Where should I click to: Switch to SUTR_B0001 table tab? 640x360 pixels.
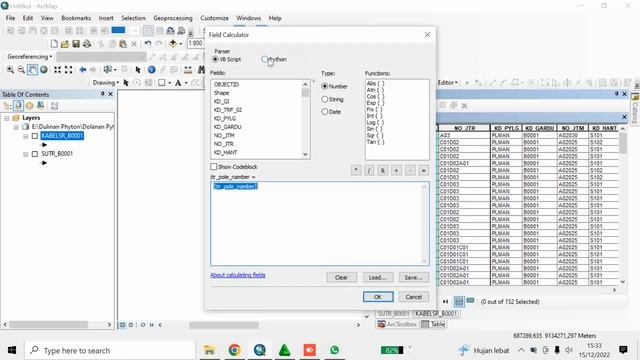point(393,313)
